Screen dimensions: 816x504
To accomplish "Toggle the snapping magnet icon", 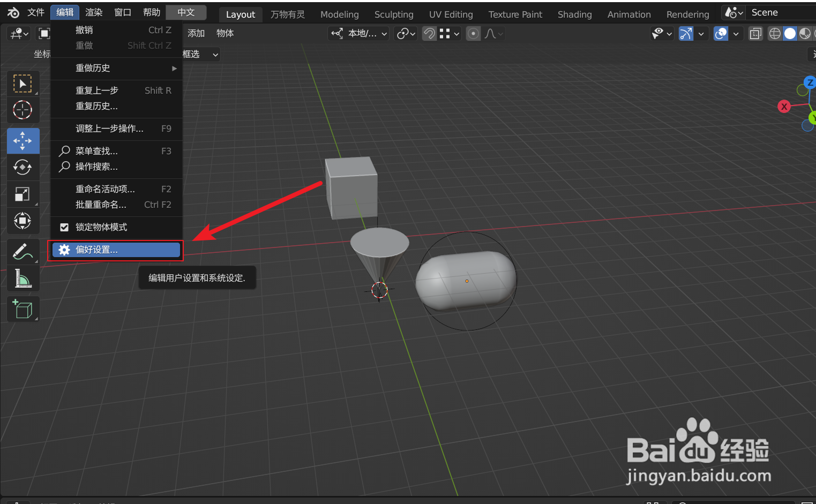I will pos(429,34).
